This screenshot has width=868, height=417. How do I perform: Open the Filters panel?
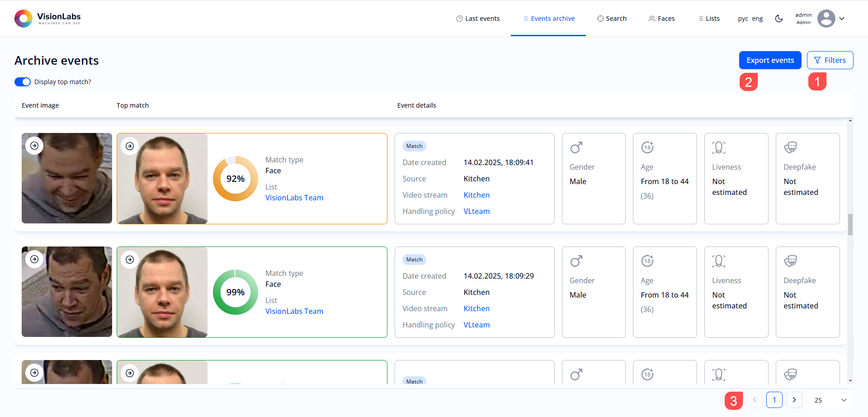click(830, 60)
